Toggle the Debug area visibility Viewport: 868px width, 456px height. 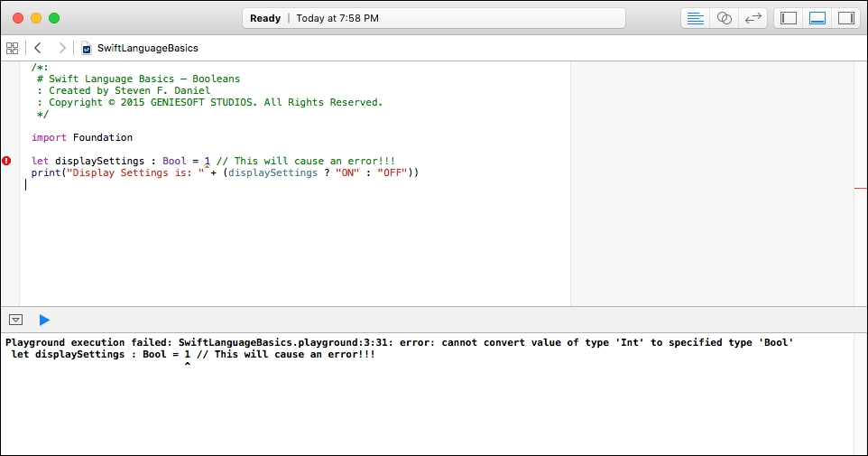tap(817, 18)
